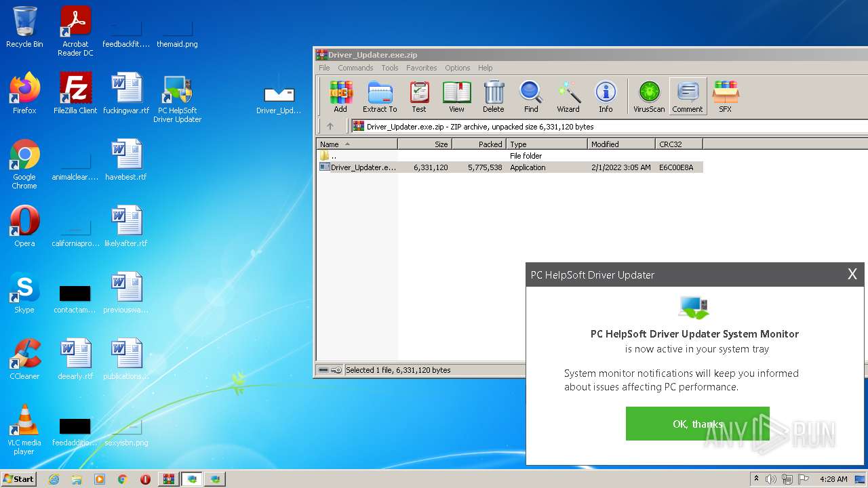The height and width of the screenshot is (488, 868).
Task: Open the Commands menu
Action: coord(355,68)
